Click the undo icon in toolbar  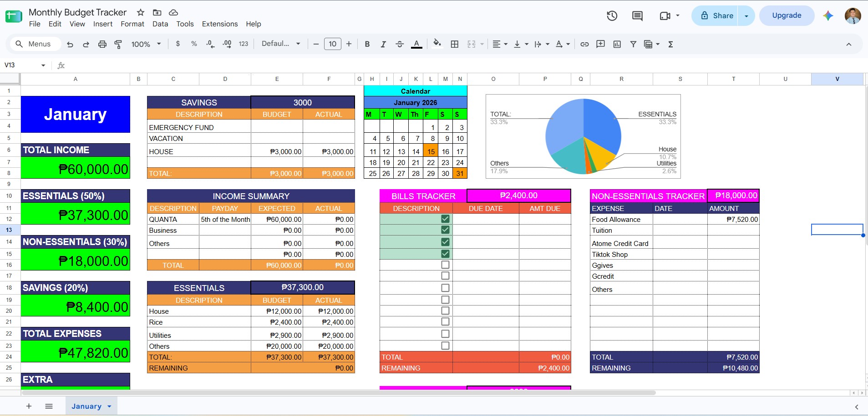point(70,44)
